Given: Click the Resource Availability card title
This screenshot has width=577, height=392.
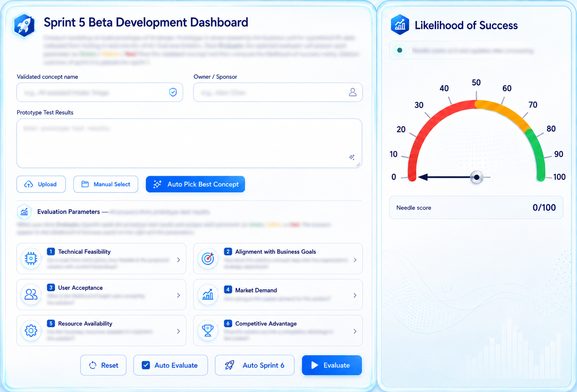Looking at the screenshot, I should coord(85,323).
